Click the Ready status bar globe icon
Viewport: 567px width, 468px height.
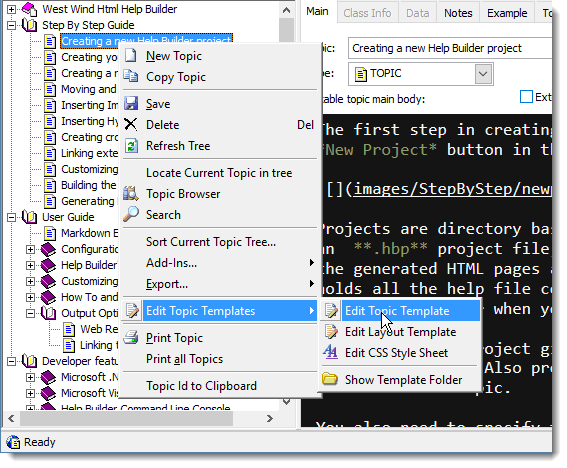pyautogui.click(x=13, y=442)
